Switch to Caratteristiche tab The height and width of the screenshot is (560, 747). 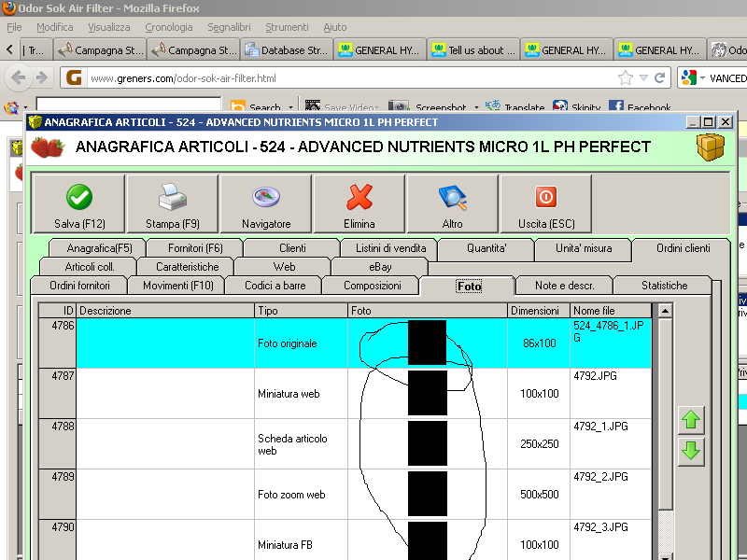click(188, 267)
